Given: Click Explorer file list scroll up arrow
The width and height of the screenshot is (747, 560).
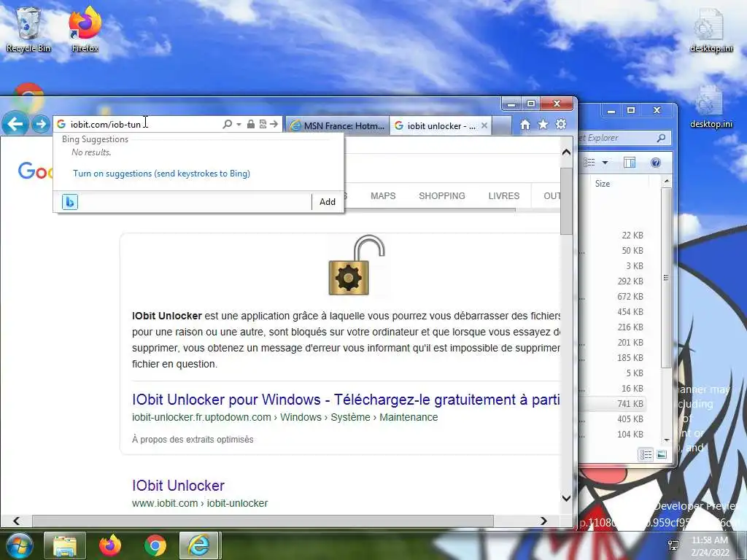Looking at the screenshot, I should tap(667, 181).
